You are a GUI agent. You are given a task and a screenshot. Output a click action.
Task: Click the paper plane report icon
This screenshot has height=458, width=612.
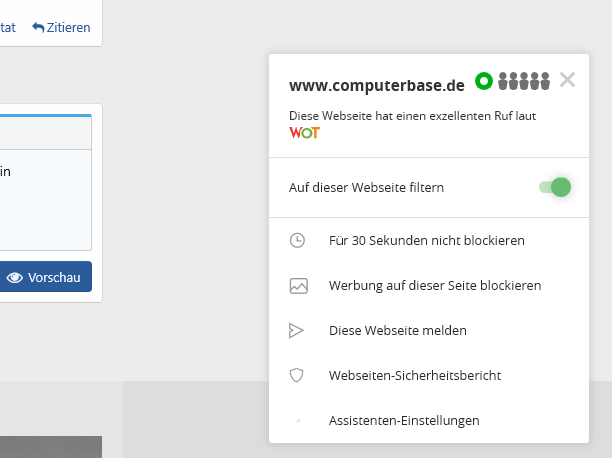296,331
